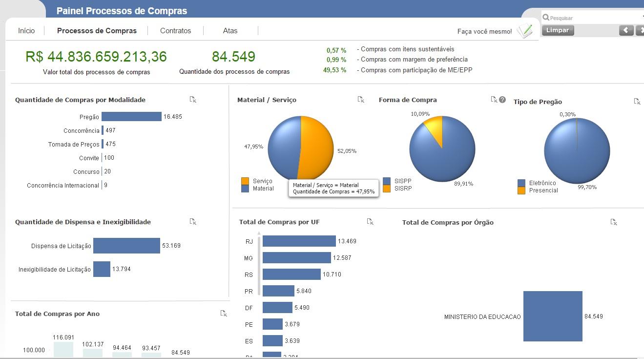
Task: Select the MINISTERIO DA EDUCACAO bar
Action: click(x=553, y=317)
